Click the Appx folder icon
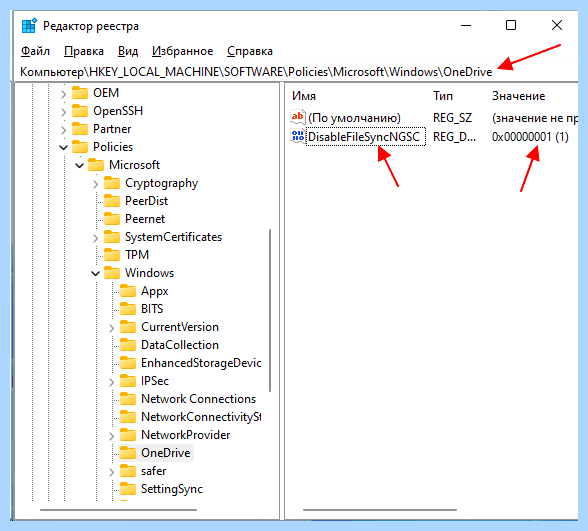The image size is (588, 531). click(128, 291)
